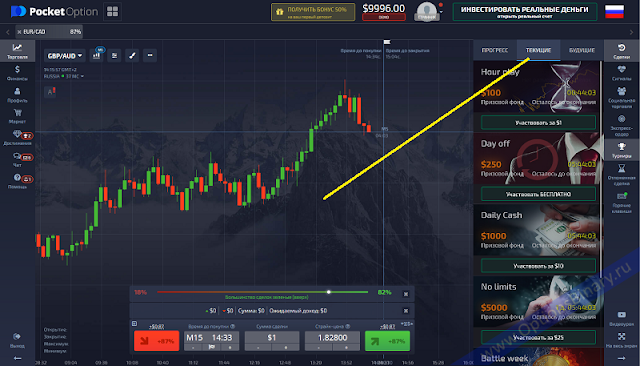
Task: Join Hour play tournament for $1
Action: [538, 122]
